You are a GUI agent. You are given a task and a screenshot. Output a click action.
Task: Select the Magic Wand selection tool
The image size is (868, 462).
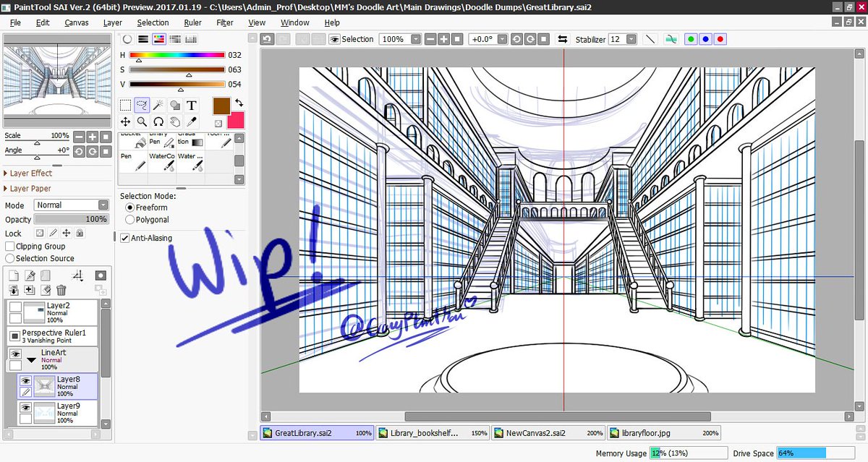(158, 104)
